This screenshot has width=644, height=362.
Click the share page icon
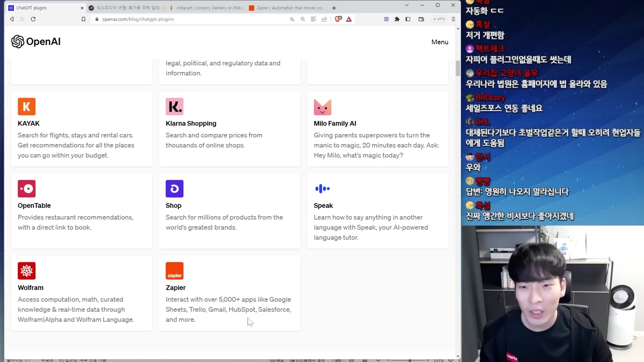coord(324,19)
